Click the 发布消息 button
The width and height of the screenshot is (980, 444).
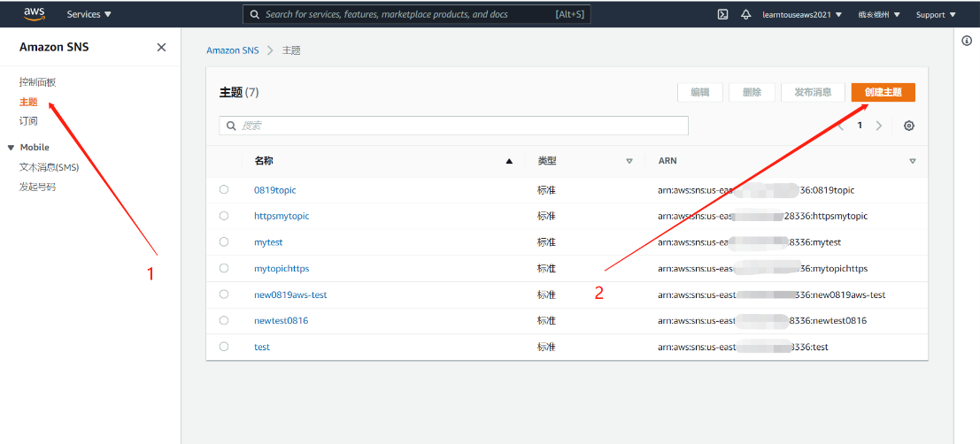coord(813,92)
